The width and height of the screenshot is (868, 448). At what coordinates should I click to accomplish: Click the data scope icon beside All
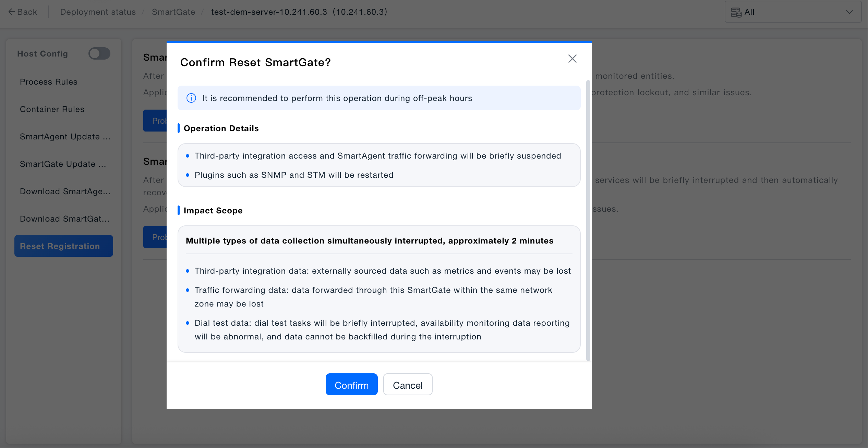736,12
